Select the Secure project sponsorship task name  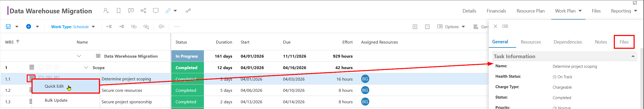coord(127,102)
